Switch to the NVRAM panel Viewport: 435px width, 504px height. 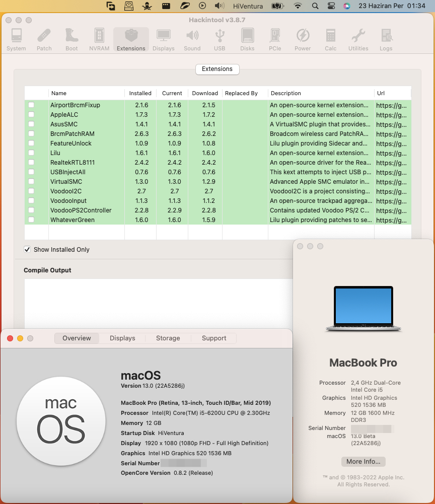[99, 39]
